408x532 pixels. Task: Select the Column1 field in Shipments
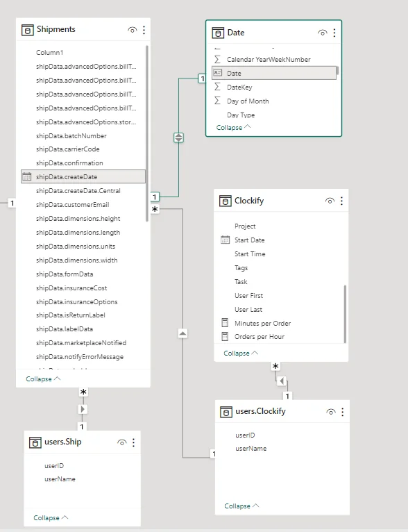click(x=49, y=53)
